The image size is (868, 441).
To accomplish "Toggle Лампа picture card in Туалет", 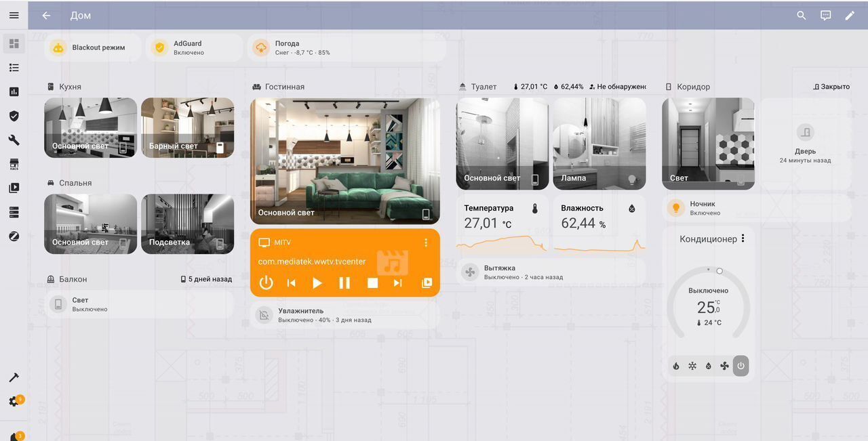I will point(599,144).
